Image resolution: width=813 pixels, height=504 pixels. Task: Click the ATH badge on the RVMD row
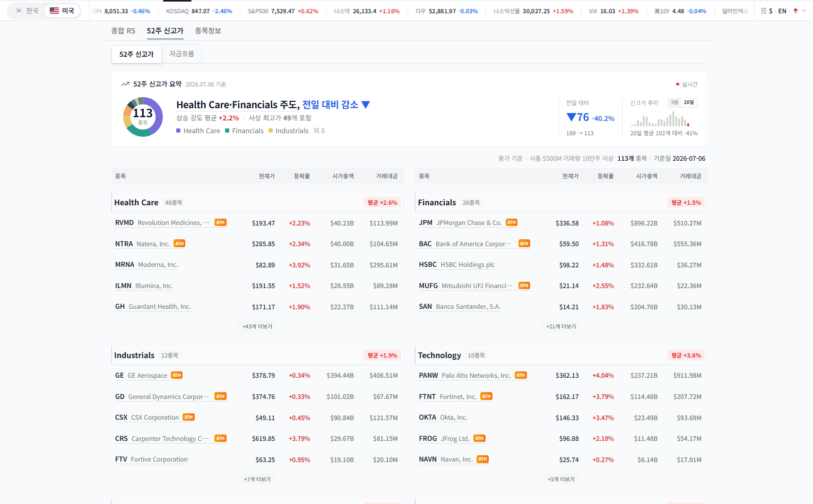[x=220, y=222]
